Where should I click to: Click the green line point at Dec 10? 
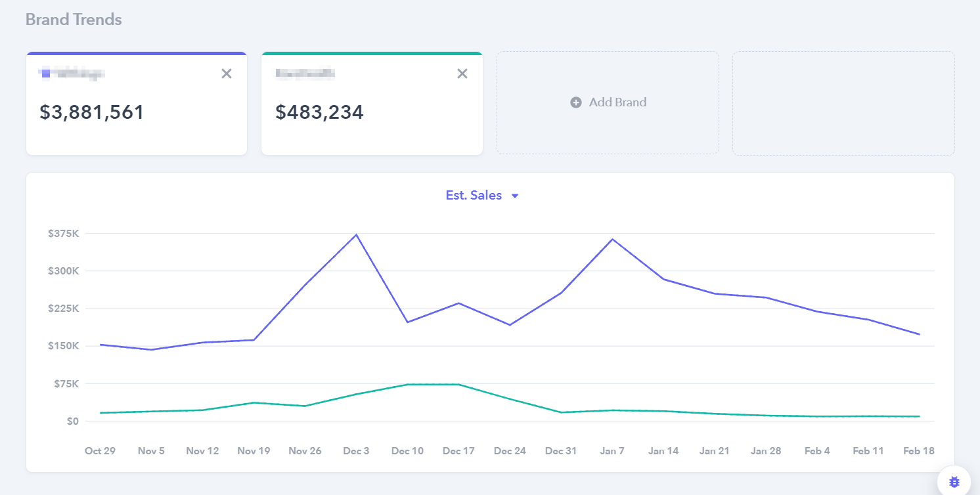tap(407, 385)
